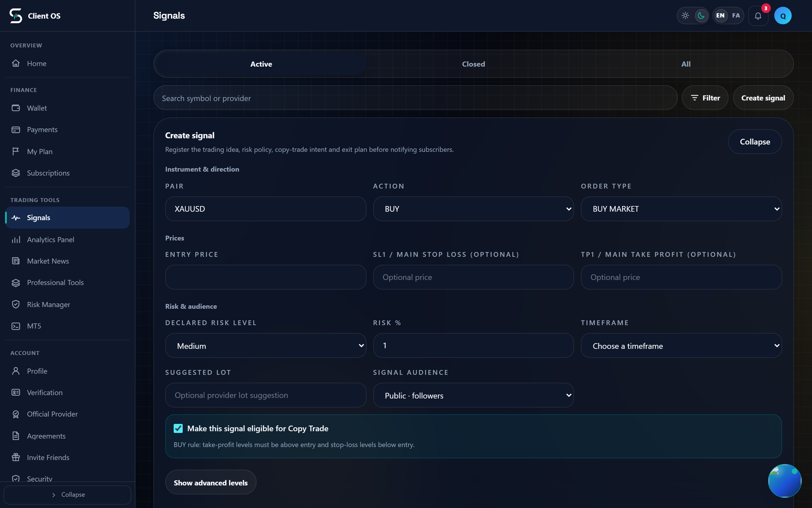Go to My Plan page
The height and width of the screenshot is (508, 812).
[x=67, y=152]
